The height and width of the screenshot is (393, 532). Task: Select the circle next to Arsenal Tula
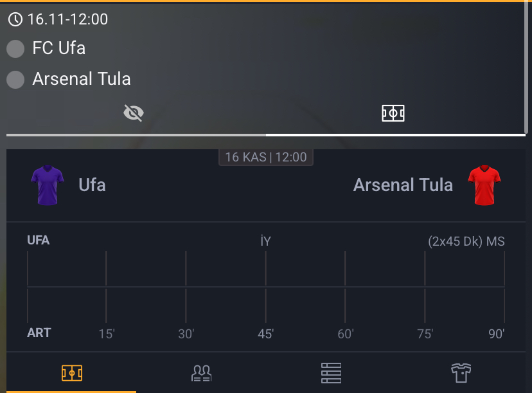[x=15, y=80]
